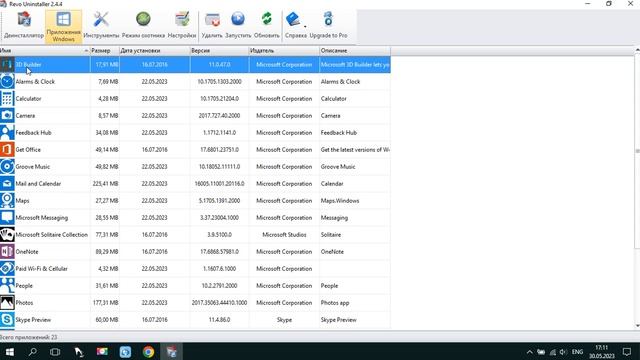Image resolution: width=640 pixels, height=360 pixels.
Task: Select the Maps app icon
Action: 7,201
